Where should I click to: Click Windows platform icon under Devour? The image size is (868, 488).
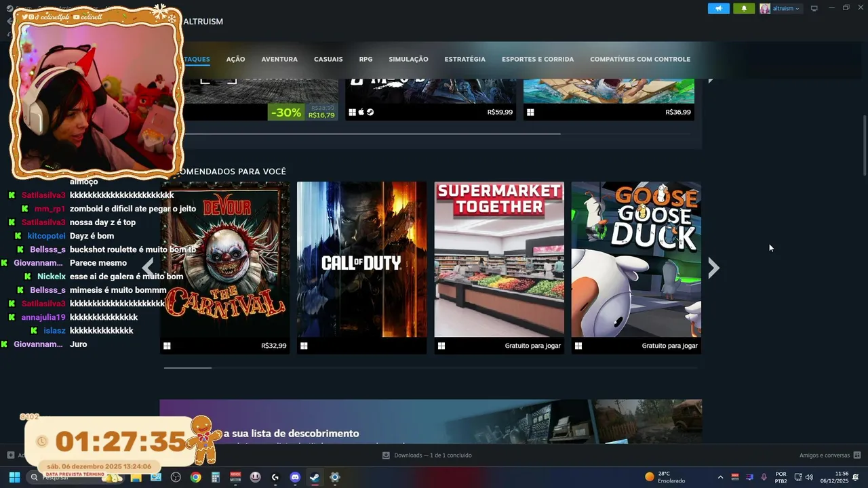pos(167,346)
